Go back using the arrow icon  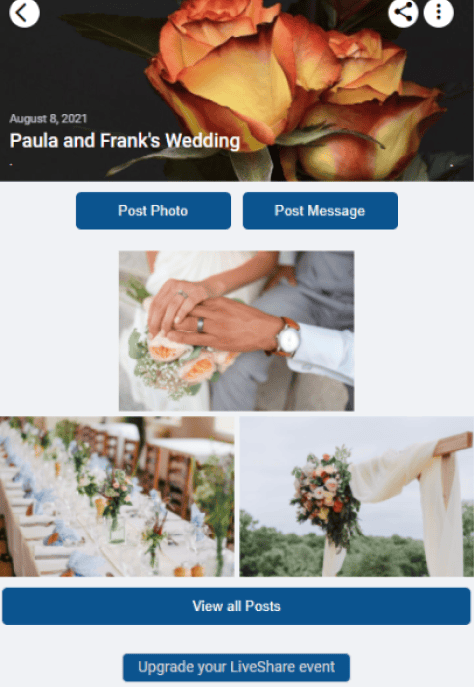point(24,13)
